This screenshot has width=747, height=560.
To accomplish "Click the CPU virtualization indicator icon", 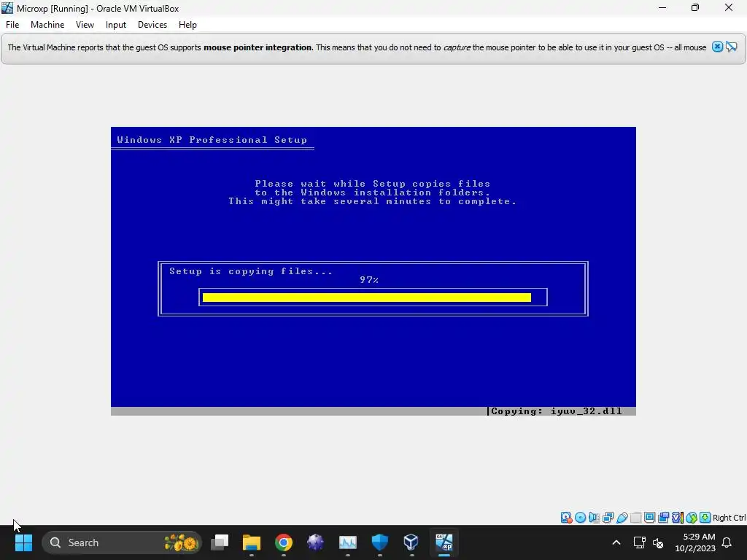I will point(678,518).
